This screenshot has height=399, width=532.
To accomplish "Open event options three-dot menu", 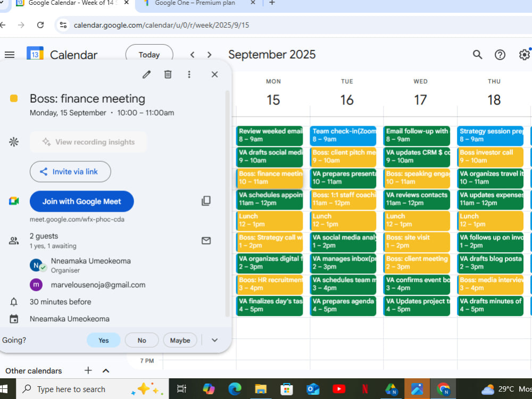I will [189, 74].
